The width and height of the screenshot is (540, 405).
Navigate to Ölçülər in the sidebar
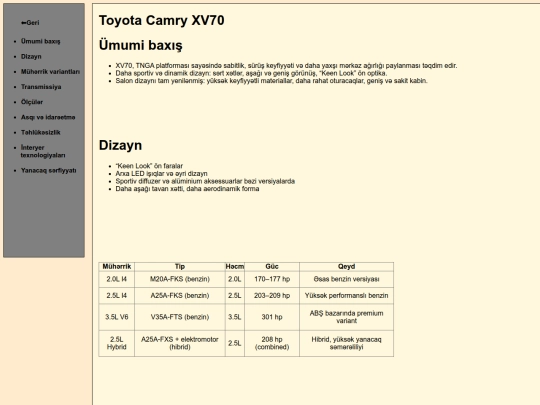pyautogui.click(x=32, y=102)
